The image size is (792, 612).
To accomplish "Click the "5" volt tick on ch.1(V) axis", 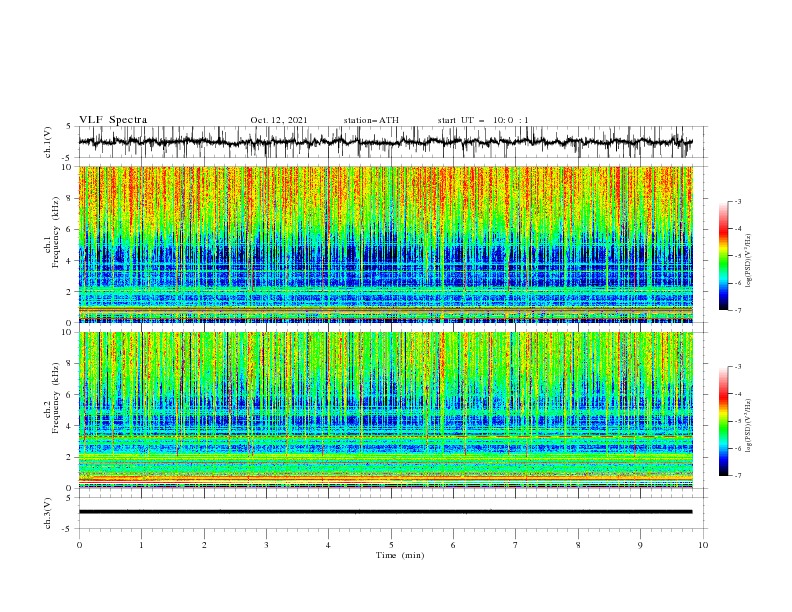I will coord(70,127).
